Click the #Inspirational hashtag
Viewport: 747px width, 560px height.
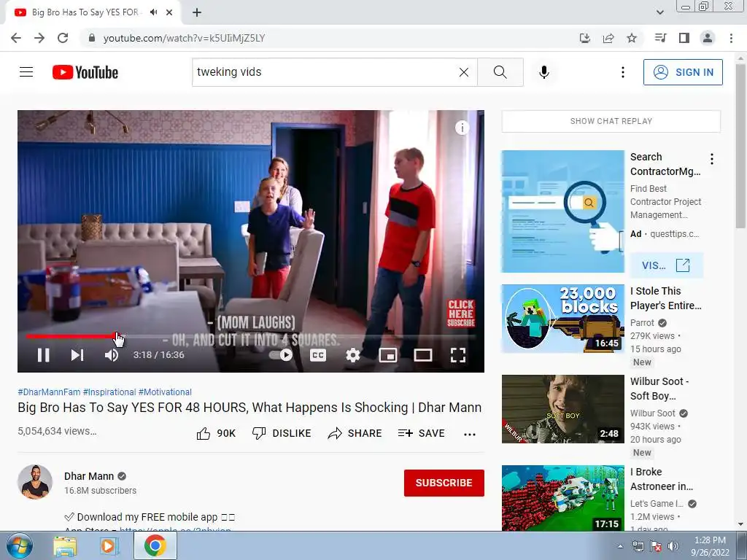[109, 392]
